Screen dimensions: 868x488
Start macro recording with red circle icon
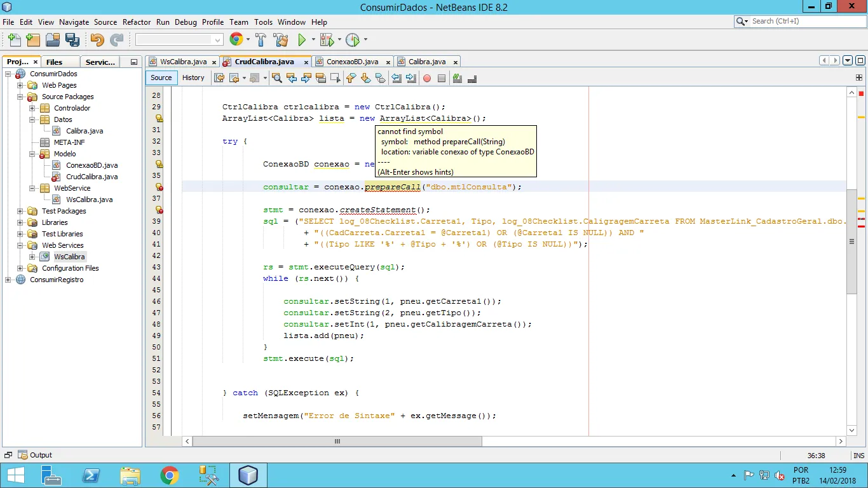(427, 78)
